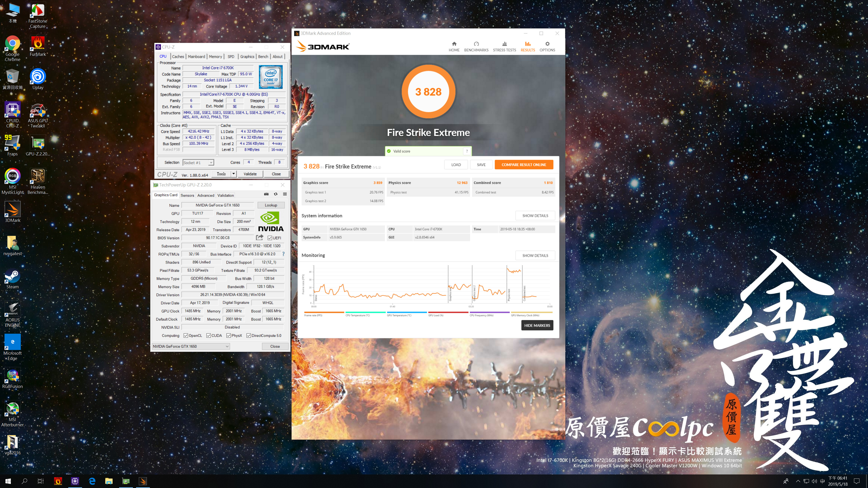The width and height of the screenshot is (868, 488).
Task: Expand Socket #1 selection dropdown in CPU-Z
Action: point(211,163)
